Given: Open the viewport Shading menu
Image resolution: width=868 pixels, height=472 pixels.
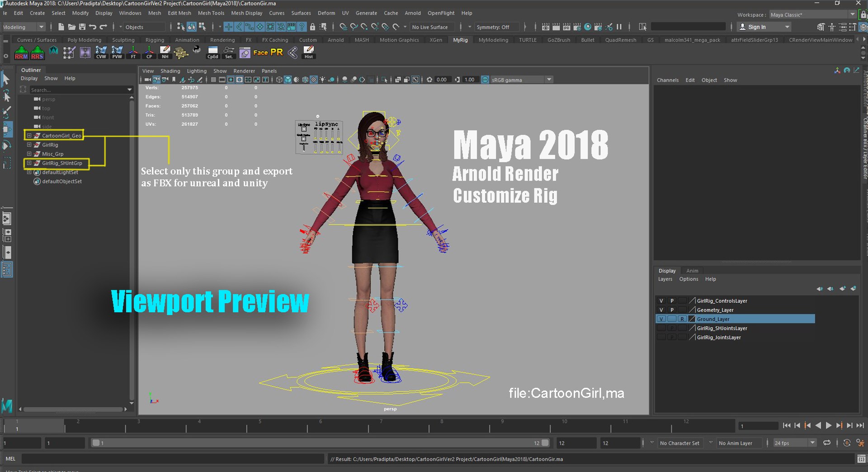Looking at the screenshot, I should [170, 71].
